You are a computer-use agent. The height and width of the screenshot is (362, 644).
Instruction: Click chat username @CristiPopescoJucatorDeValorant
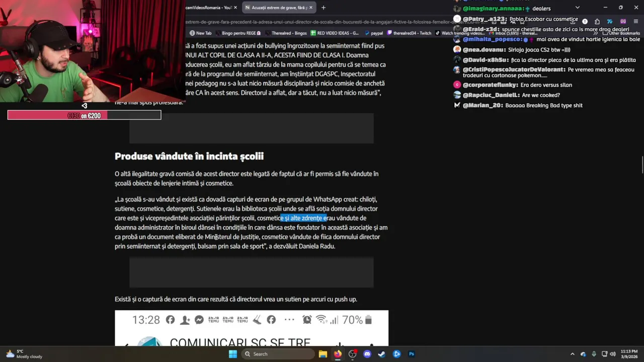[513, 69]
